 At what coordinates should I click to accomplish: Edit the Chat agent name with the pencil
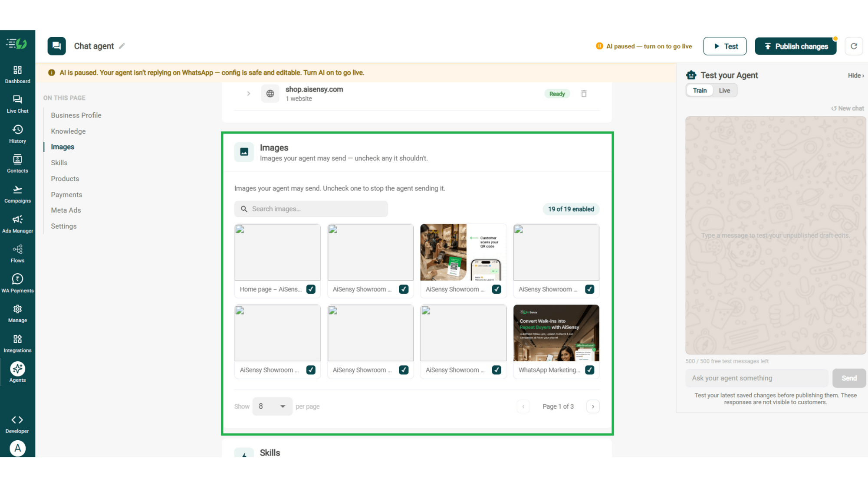click(122, 46)
